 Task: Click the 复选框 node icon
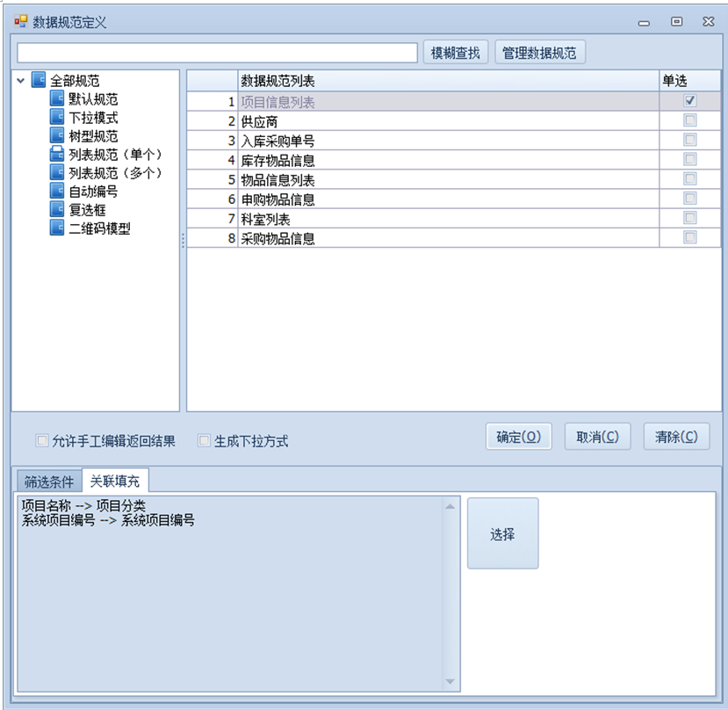(x=57, y=210)
